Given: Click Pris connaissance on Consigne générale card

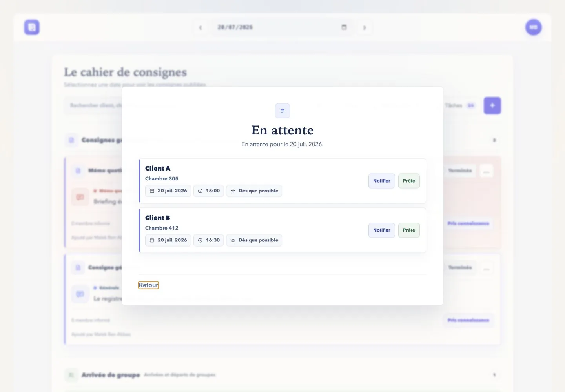Looking at the screenshot, I should (x=468, y=320).
